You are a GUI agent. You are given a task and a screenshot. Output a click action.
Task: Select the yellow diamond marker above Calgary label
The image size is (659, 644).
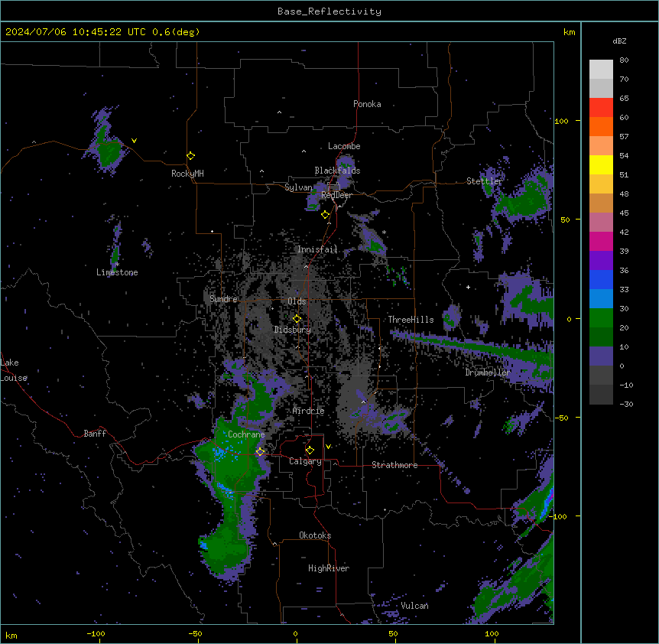point(310,450)
